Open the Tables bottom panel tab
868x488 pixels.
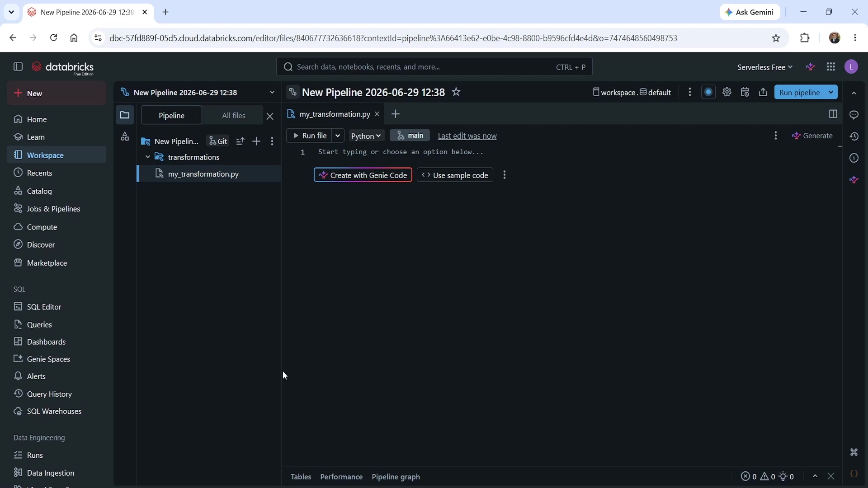point(301,477)
